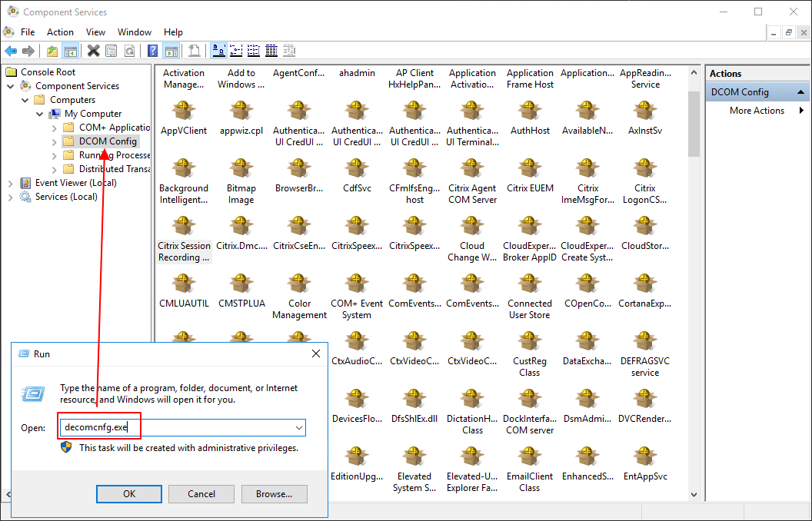Expand the Event Viewer (Local) node
The height and width of the screenshot is (521, 812).
pyautogui.click(x=11, y=183)
